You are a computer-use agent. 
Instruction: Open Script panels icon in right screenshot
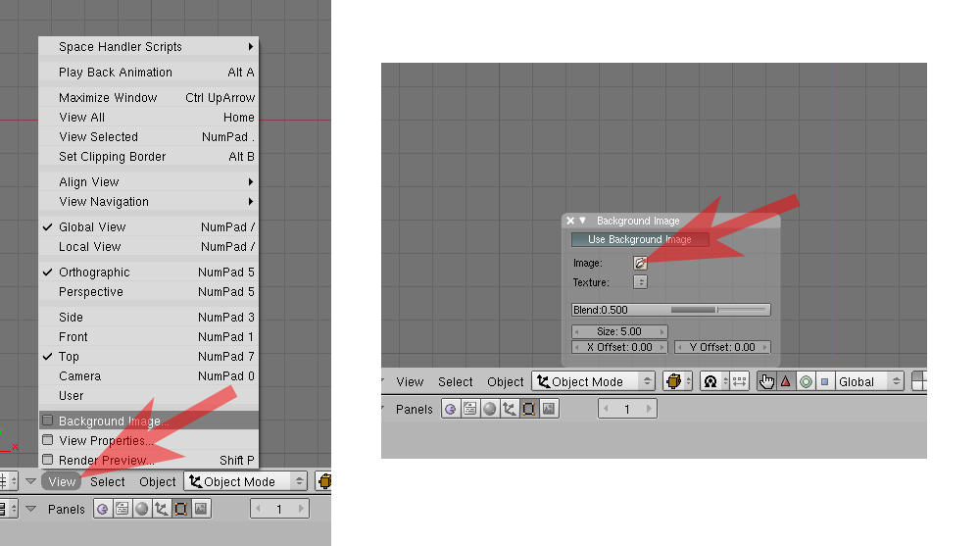point(470,409)
